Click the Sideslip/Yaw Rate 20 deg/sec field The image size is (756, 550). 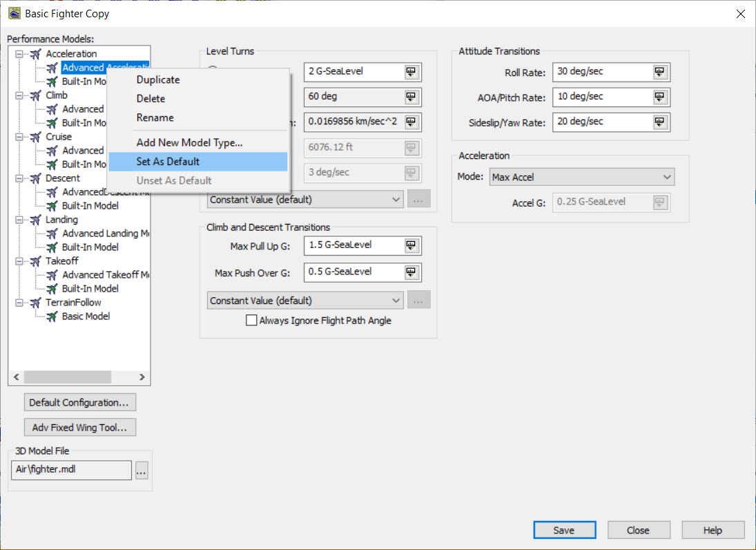[x=611, y=122]
